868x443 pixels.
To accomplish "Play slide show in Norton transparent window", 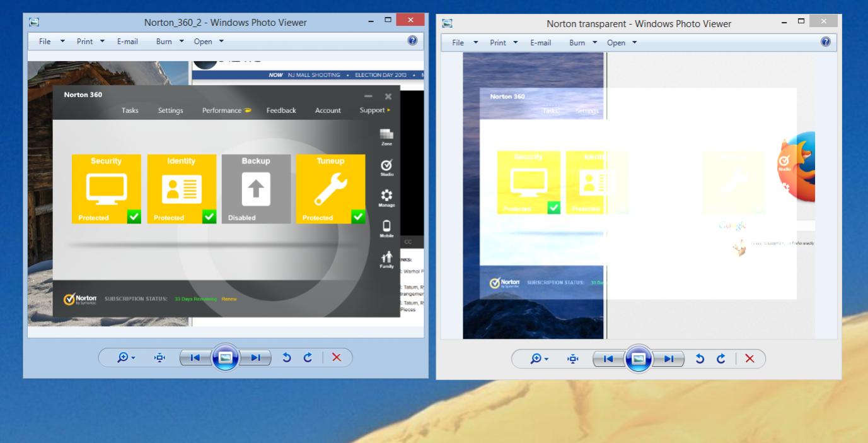I will (639, 358).
